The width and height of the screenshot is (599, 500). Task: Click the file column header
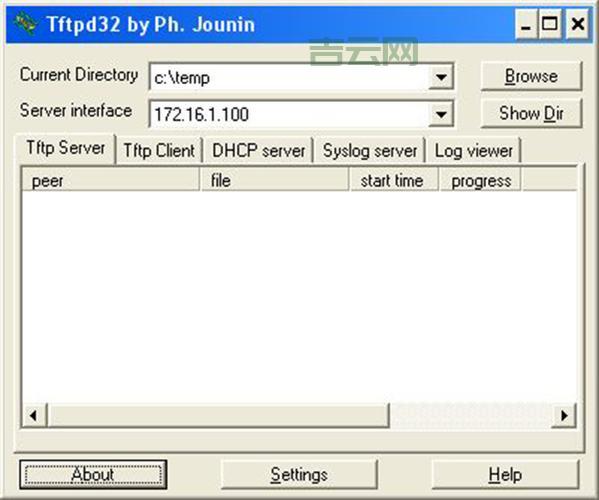pyautogui.click(x=275, y=180)
